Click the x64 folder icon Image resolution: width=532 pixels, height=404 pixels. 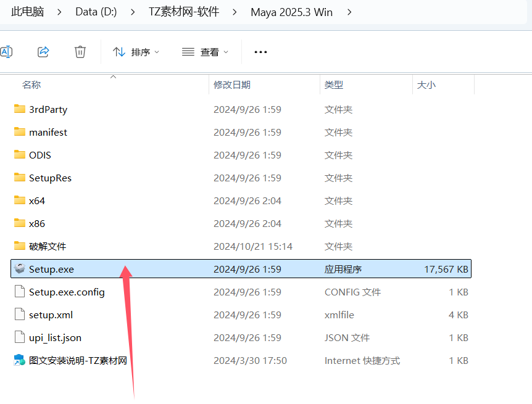point(20,200)
